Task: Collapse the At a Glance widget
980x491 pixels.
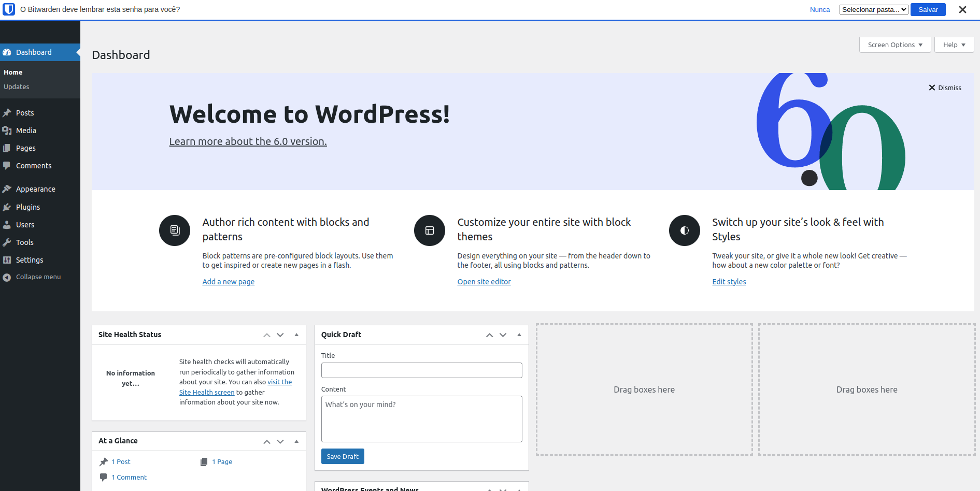Action: click(296, 441)
